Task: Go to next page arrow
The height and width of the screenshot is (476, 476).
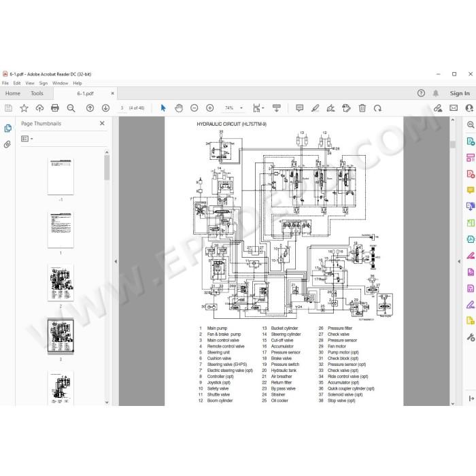Action: [x=105, y=108]
